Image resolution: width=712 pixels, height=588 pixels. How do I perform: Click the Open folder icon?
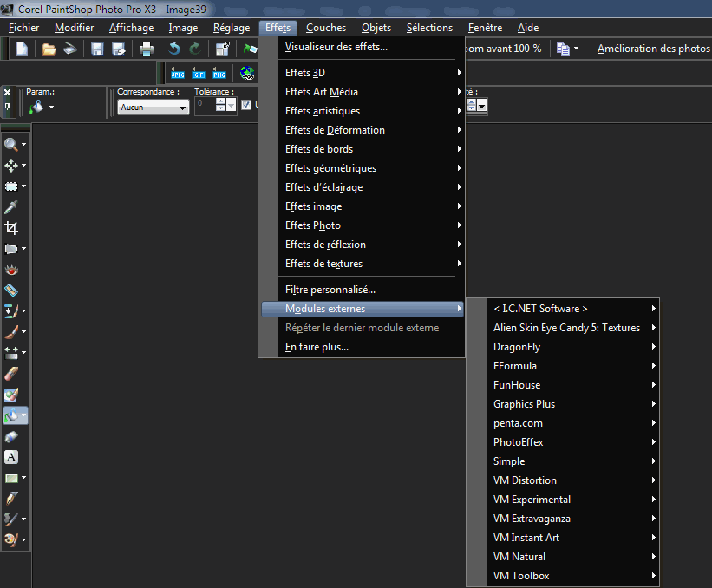pyautogui.click(x=49, y=49)
